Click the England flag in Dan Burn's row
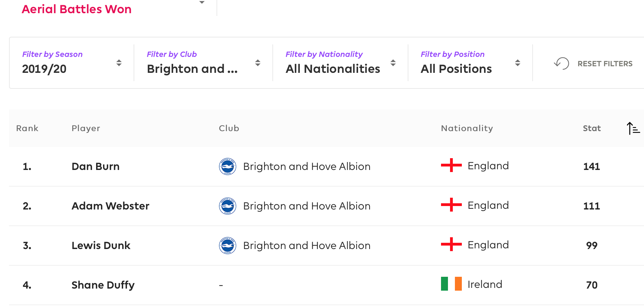This screenshot has width=644, height=308. click(x=451, y=165)
